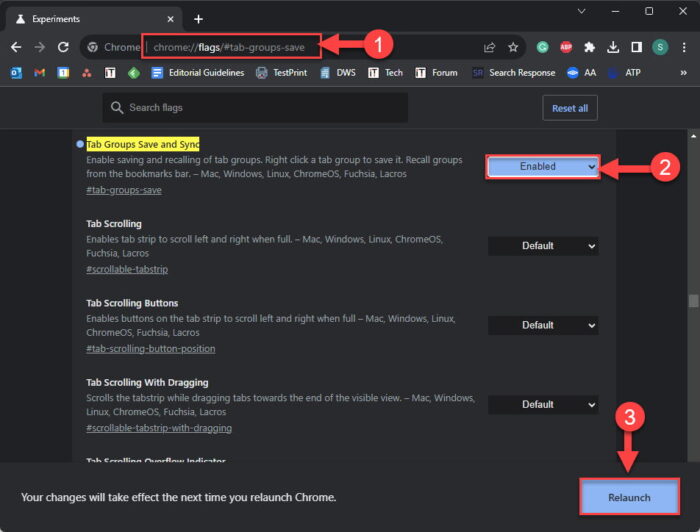
Task: Open the DWS bookmark
Action: tap(338, 72)
